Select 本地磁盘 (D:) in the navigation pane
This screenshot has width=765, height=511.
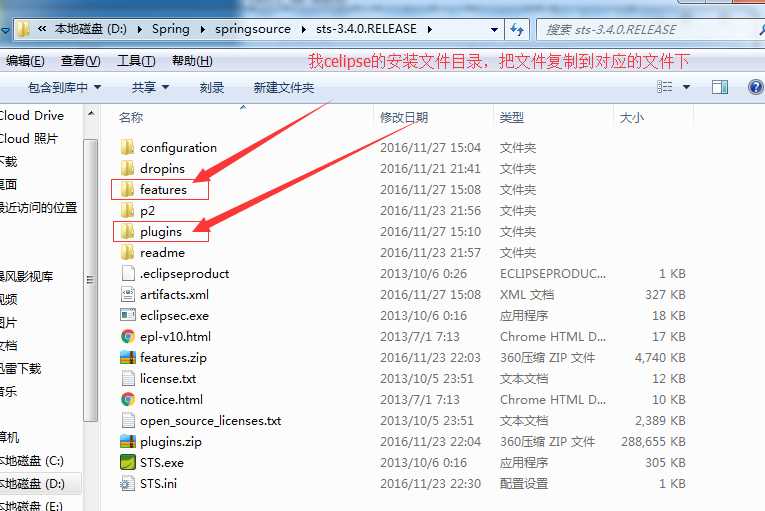[32, 483]
